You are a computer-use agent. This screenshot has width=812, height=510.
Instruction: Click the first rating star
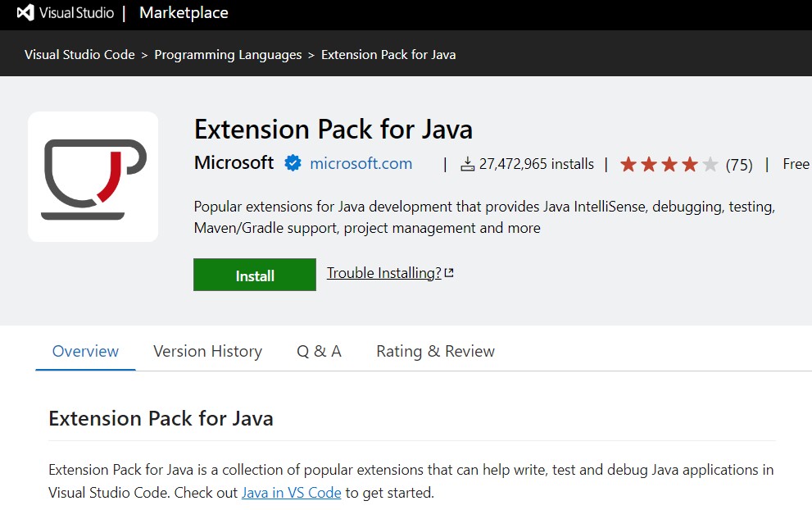click(628, 165)
